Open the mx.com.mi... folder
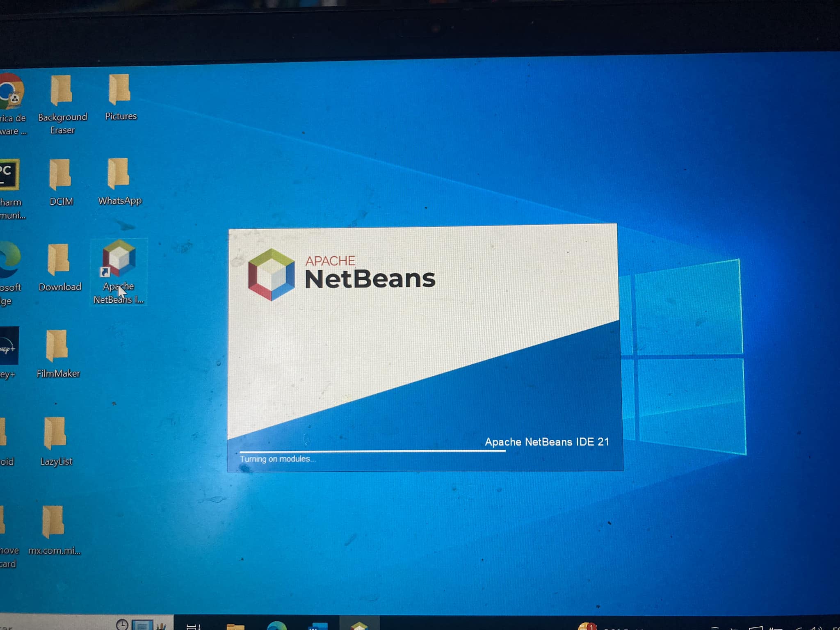 click(53, 522)
